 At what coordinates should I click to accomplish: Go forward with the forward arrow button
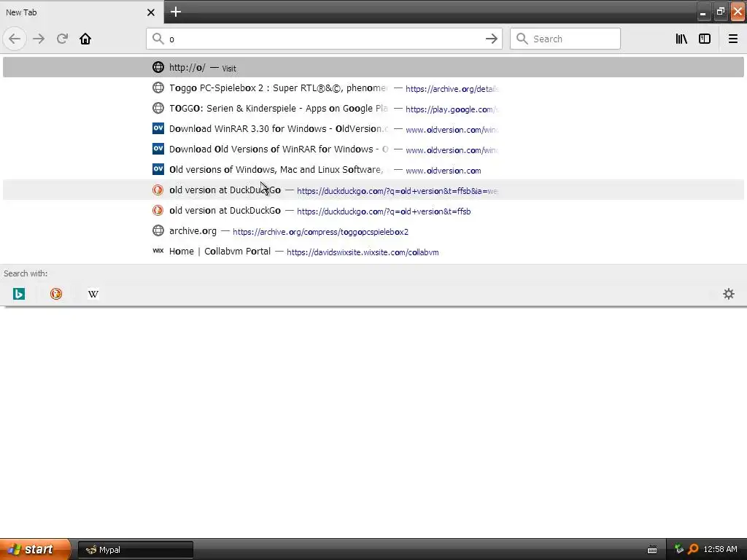click(39, 39)
